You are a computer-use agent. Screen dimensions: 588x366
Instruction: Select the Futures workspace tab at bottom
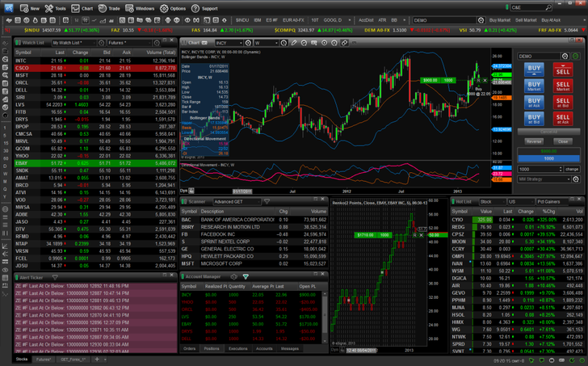pyautogui.click(x=44, y=359)
